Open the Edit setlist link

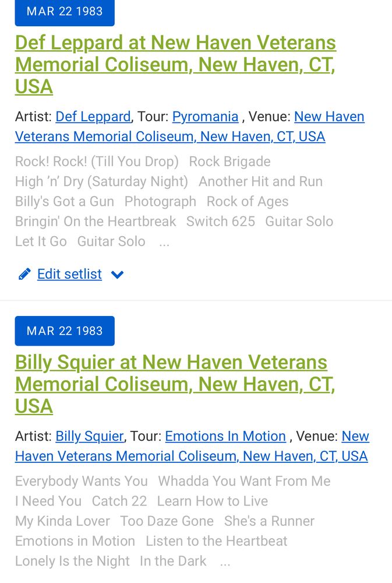69,274
